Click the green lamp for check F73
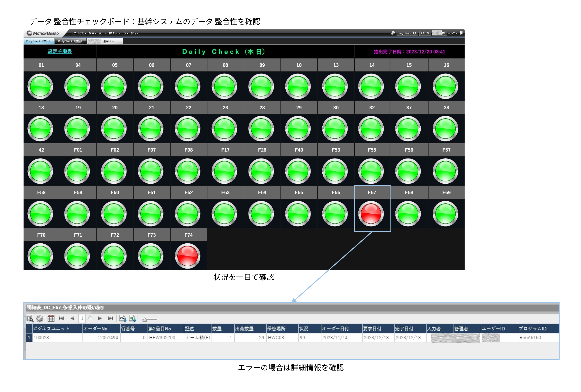Screen dimensions: 581x392 [150, 256]
